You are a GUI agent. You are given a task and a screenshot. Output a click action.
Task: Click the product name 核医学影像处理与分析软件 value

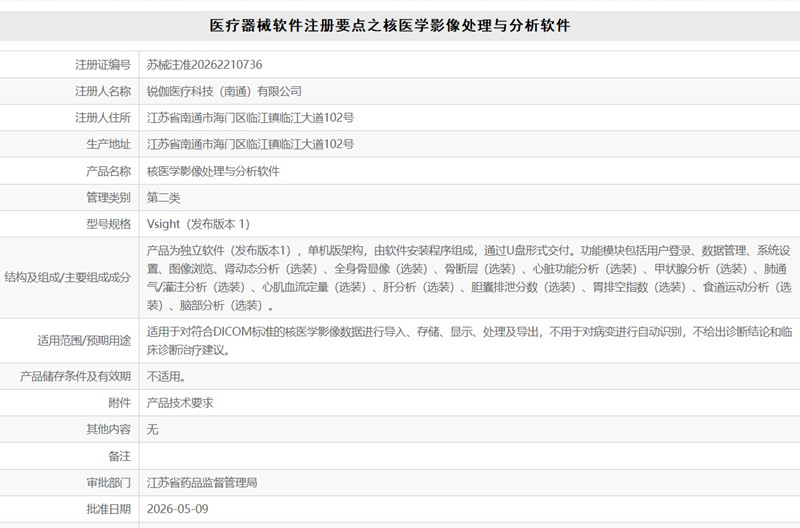[x=213, y=171]
